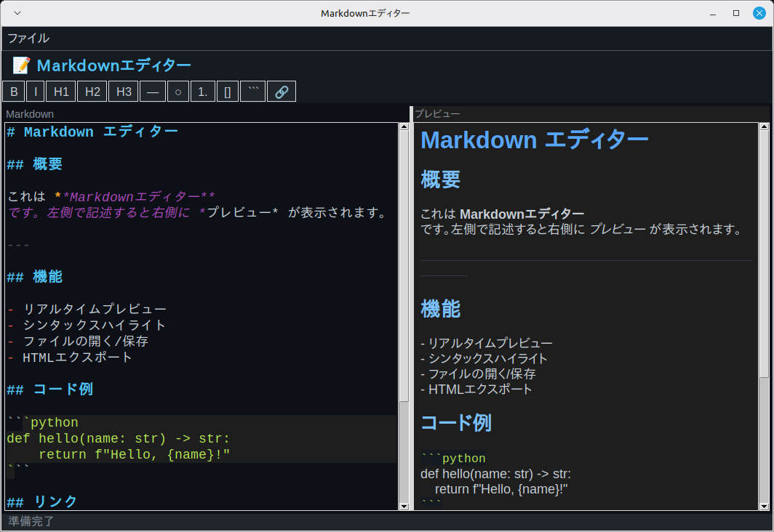This screenshot has height=532, width=774.
Task: Insert a code block with the backticks button
Action: click(252, 92)
